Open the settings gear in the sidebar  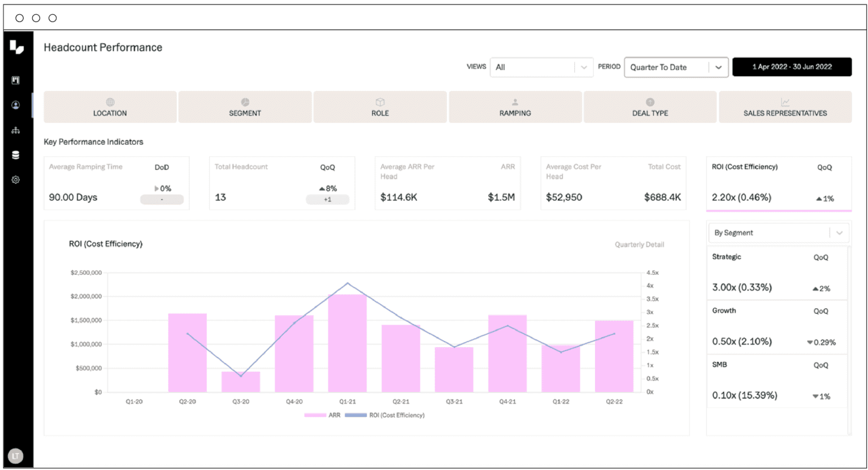(x=16, y=179)
